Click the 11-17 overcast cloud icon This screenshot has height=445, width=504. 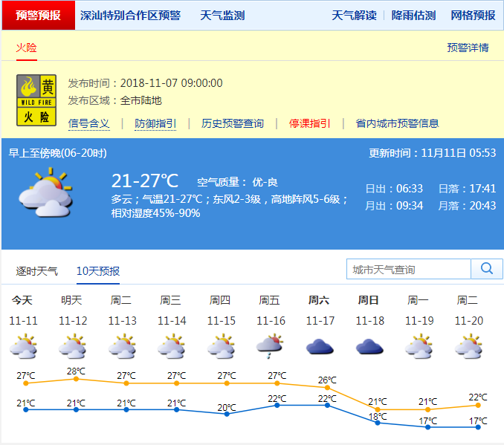tap(320, 346)
